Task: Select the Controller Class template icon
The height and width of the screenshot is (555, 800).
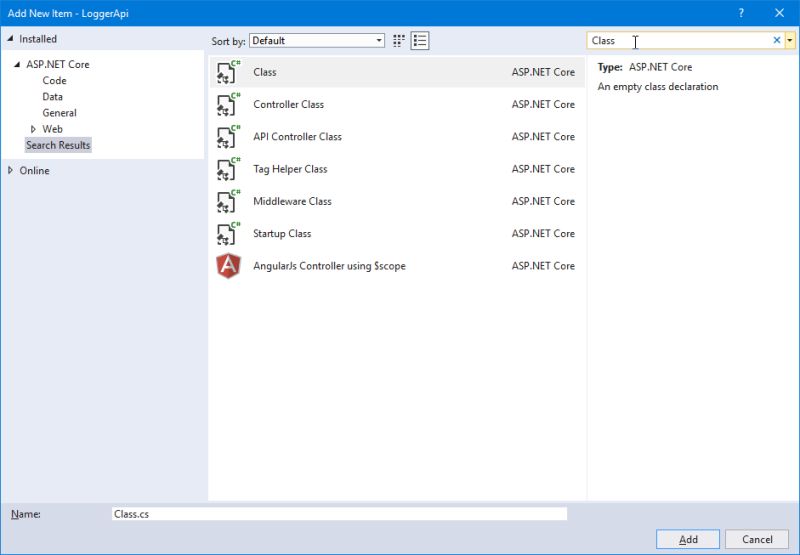Action: (228, 104)
